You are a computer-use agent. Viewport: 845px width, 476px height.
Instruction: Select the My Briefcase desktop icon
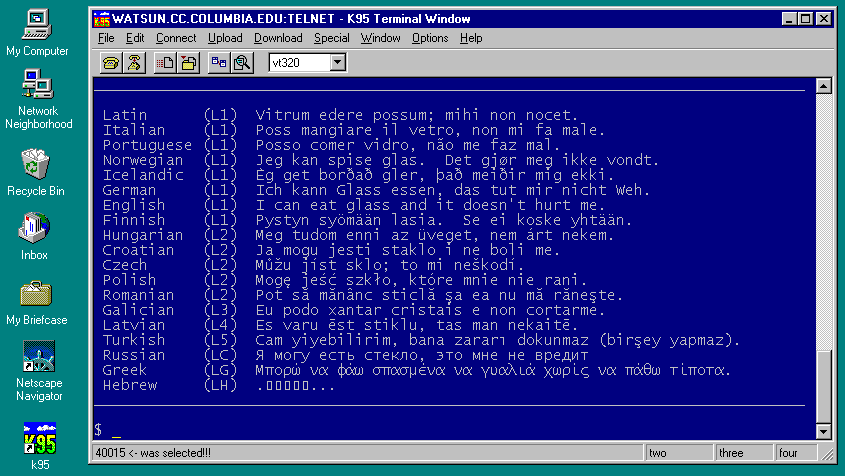38,294
